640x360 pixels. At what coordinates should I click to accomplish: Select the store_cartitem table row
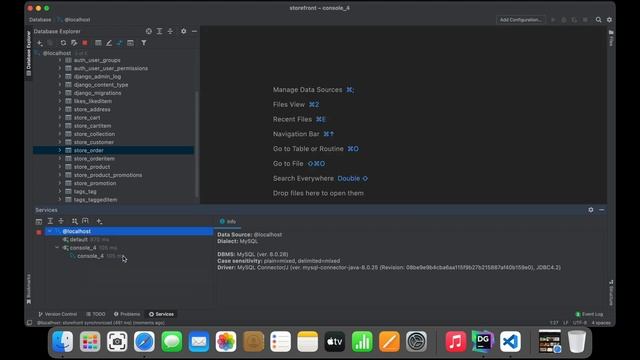[x=113, y=126]
